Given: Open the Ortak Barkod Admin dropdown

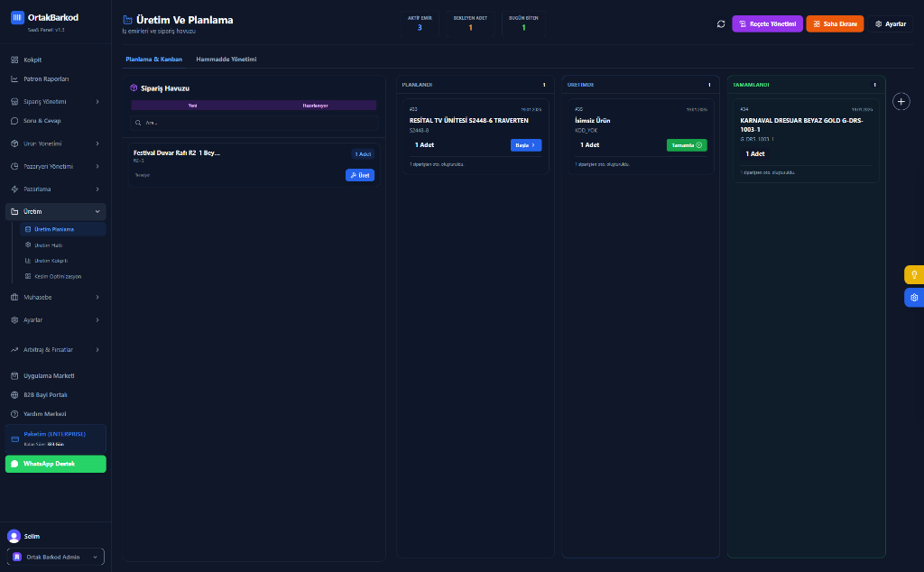Looking at the screenshot, I should pyautogui.click(x=56, y=557).
